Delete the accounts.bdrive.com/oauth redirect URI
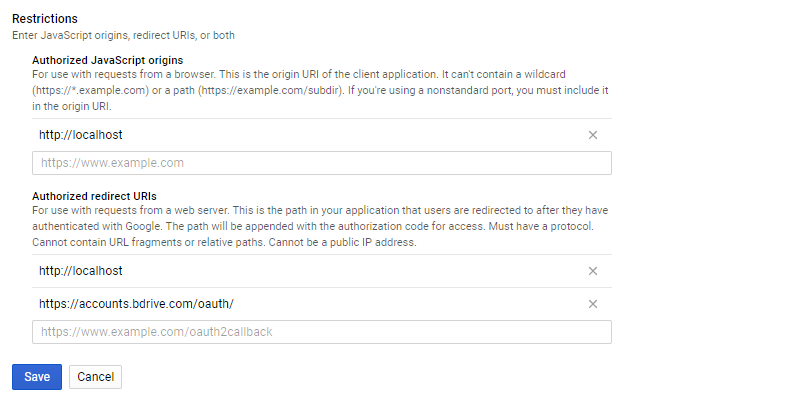The image size is (791, 420). click(593, 304)
